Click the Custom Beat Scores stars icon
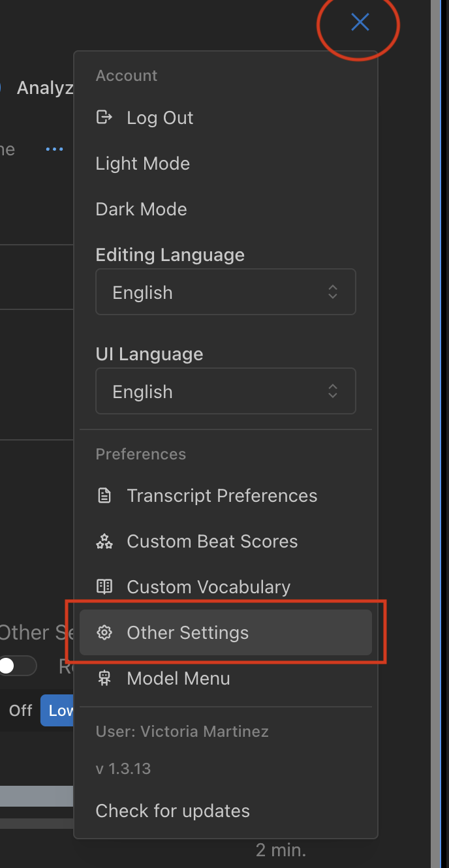The image size is (449, 868). point(104,542)
